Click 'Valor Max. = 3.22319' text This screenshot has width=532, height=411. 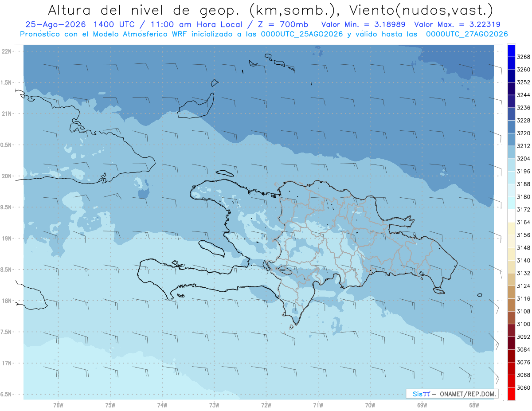458,24
